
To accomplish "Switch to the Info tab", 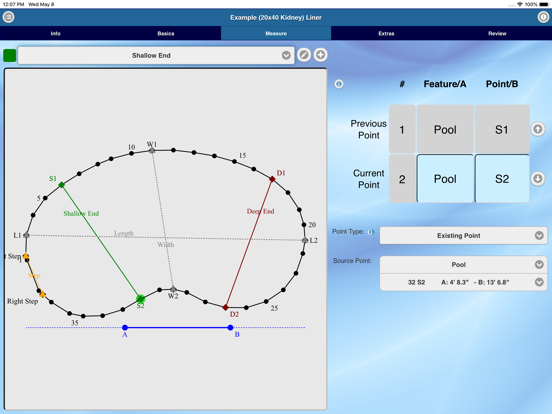I will (55, 33).
